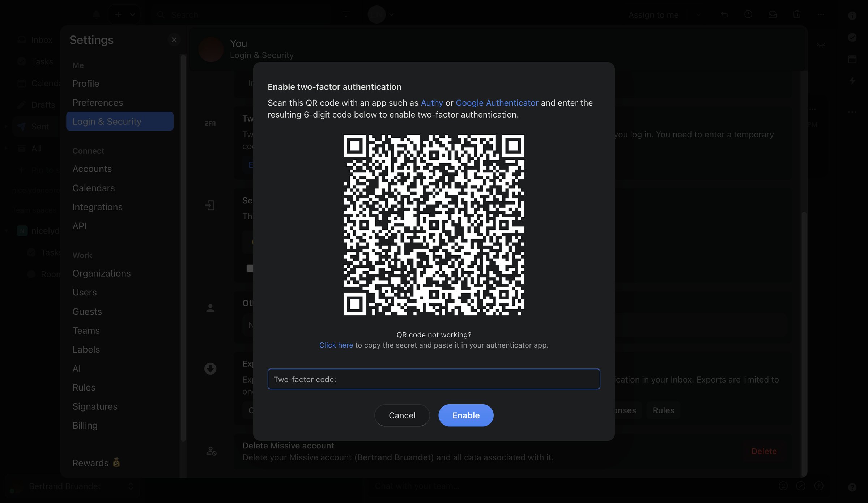Click the plus compose icon in top bar

pyautogui.click(x=118, y=15)
